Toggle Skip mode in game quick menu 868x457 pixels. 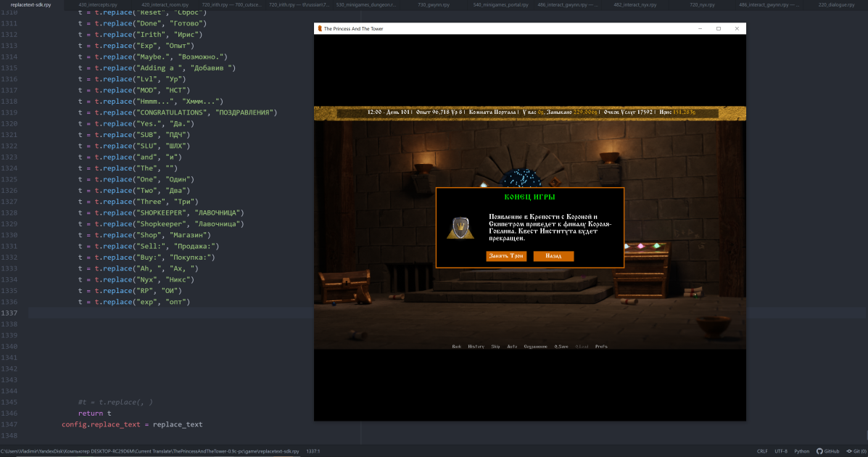(495, 347)
